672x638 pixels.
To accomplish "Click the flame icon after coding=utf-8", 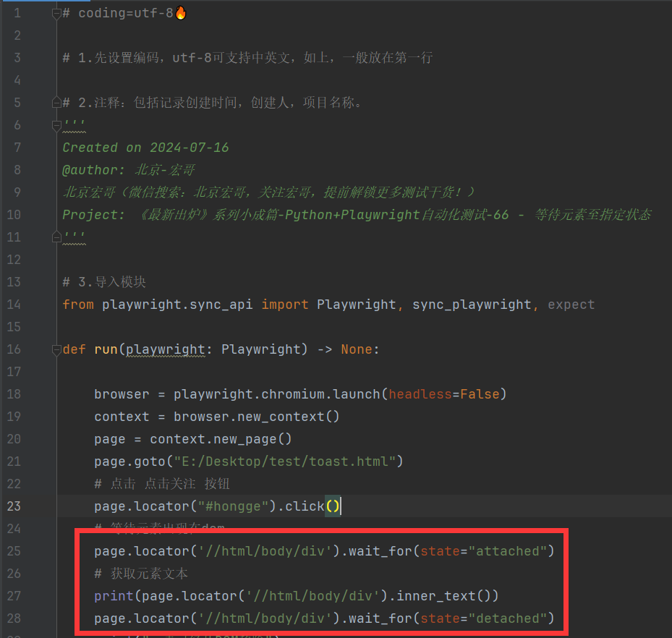I will [181, 13].
